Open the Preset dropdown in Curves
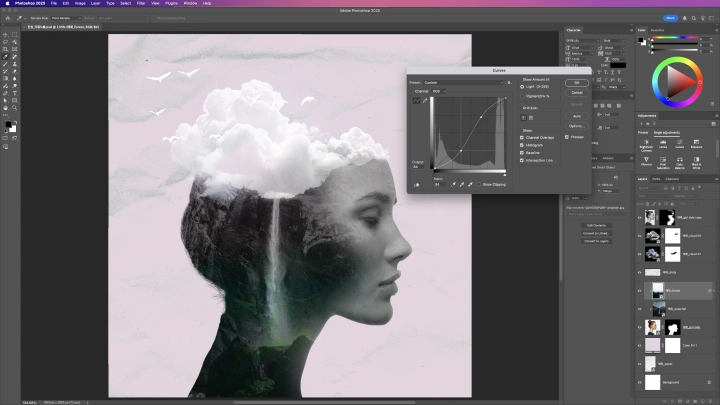 (x=463, y=83)
